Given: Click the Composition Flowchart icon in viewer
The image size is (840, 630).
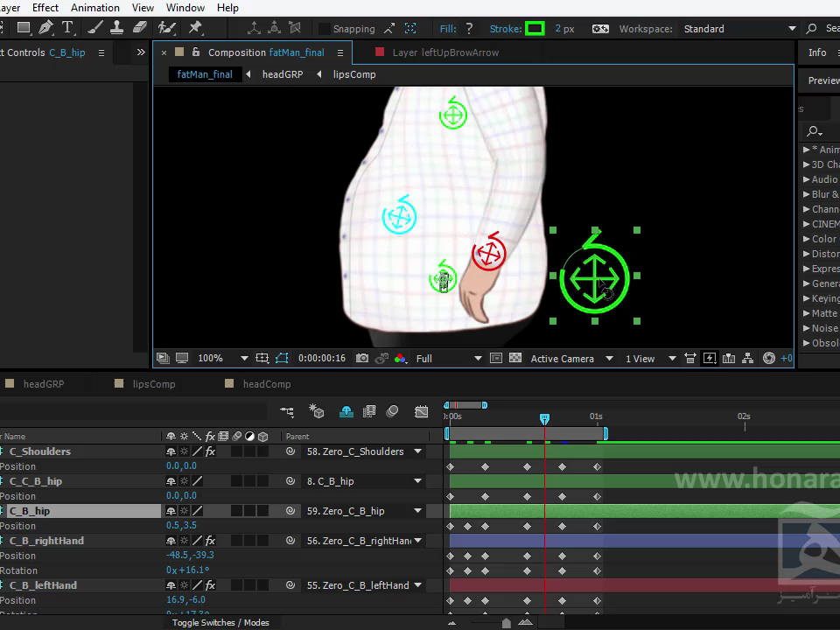Looking at the screenshot, I should [748, 358].
